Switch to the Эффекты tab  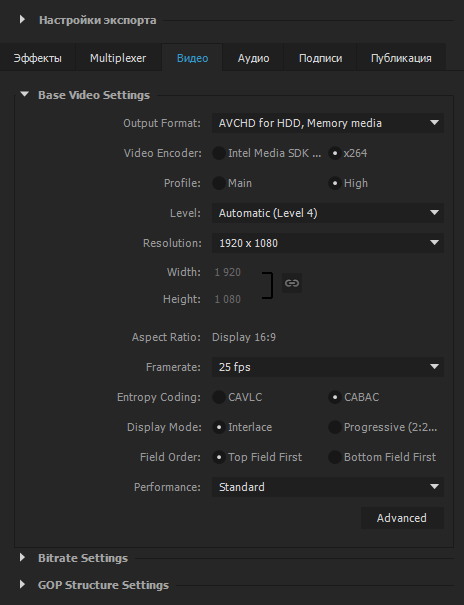click(37, 58)
